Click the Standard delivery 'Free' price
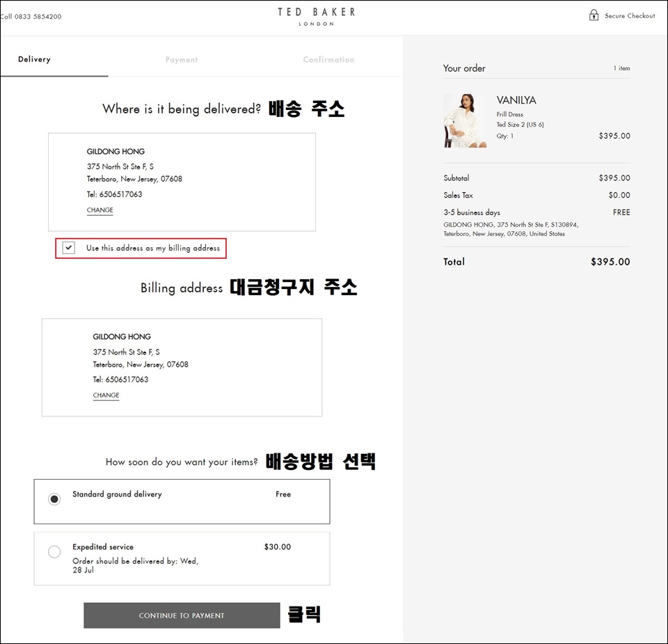 pos(283,494)
